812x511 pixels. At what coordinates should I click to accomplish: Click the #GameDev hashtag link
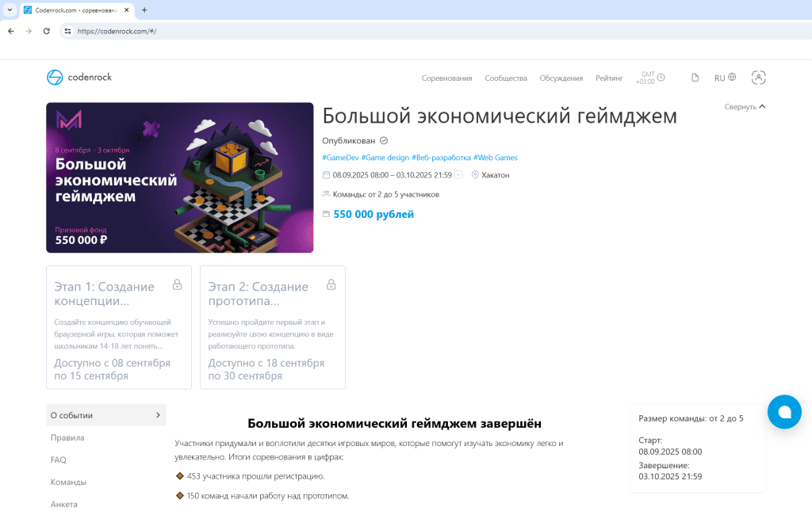[340, 158]
